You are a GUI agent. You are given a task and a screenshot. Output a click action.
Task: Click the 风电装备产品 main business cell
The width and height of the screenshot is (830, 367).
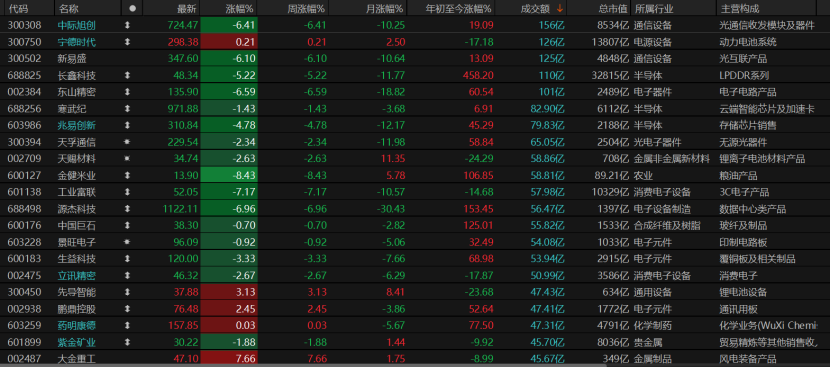point(748,359)
